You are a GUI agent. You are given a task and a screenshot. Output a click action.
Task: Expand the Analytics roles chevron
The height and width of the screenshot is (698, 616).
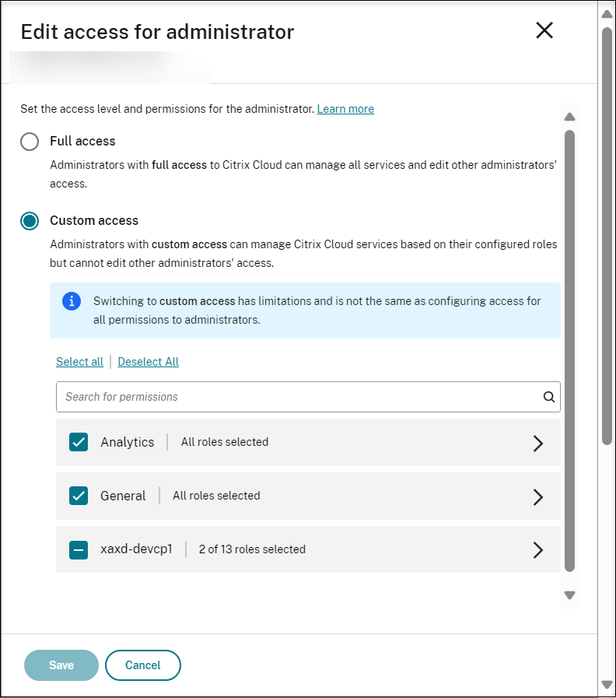click(x=537, y=443)
